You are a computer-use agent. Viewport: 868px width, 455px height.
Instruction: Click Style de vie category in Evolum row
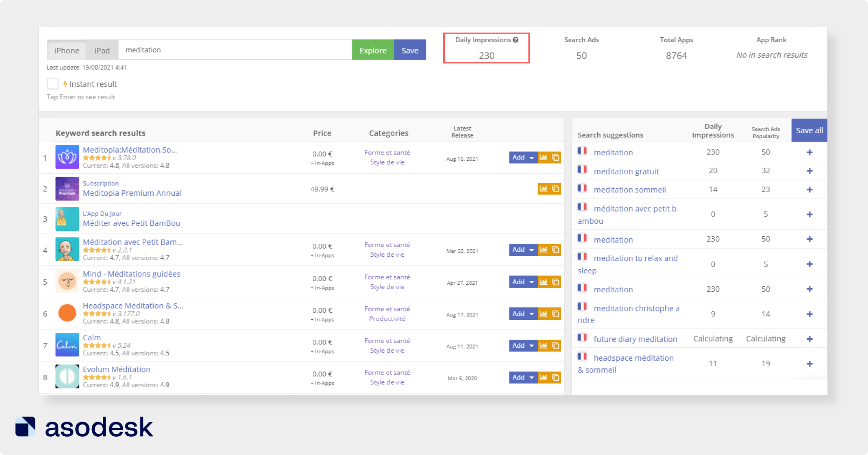(387, 382)
